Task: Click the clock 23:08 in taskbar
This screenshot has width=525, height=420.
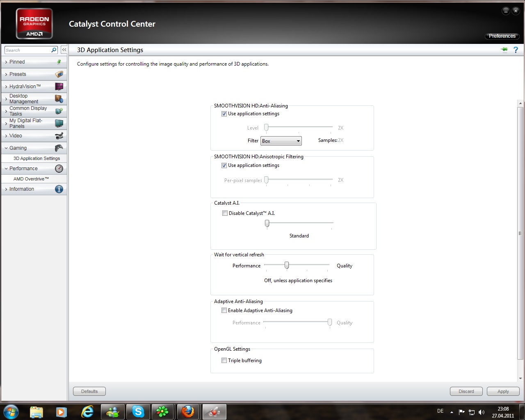Action: (x=503, y=409)
